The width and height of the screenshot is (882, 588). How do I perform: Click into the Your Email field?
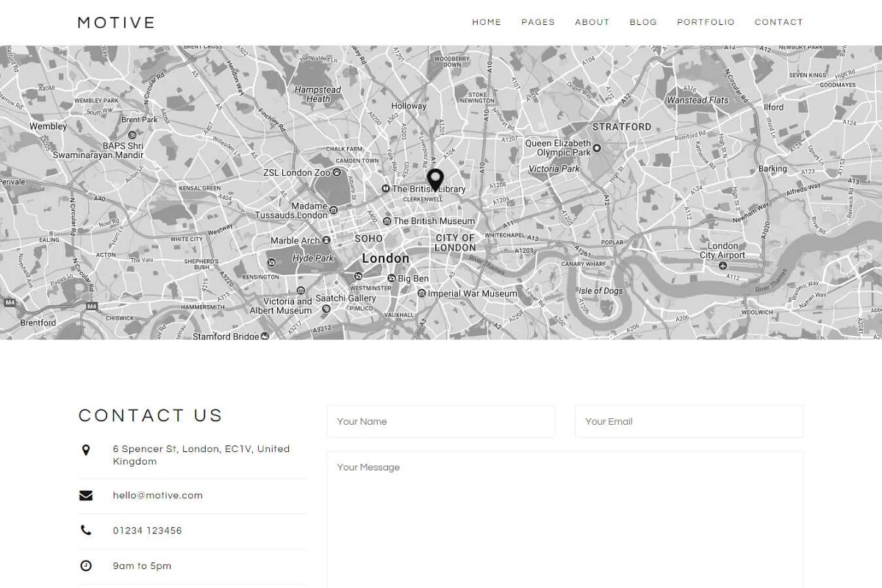(689, 422)
